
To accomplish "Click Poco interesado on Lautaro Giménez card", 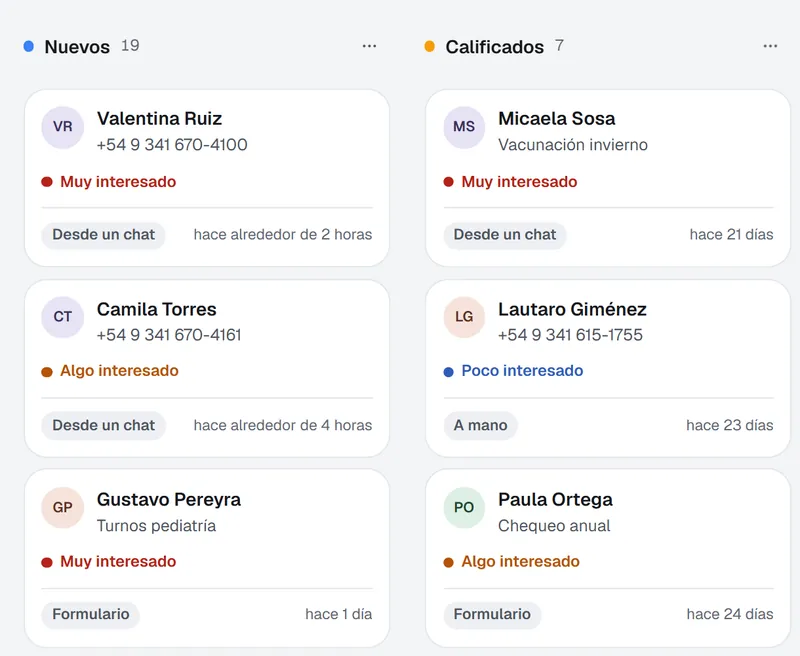I will pyautogui.click(x=522, y=371).
